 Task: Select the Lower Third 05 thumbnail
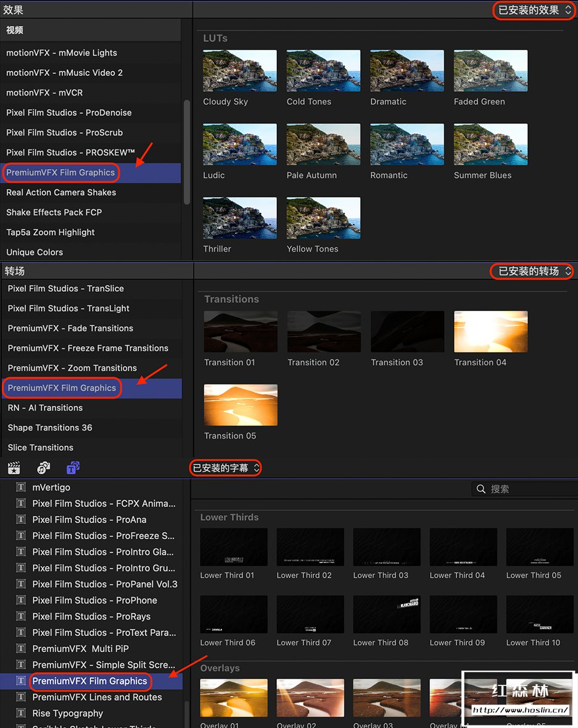540,547
